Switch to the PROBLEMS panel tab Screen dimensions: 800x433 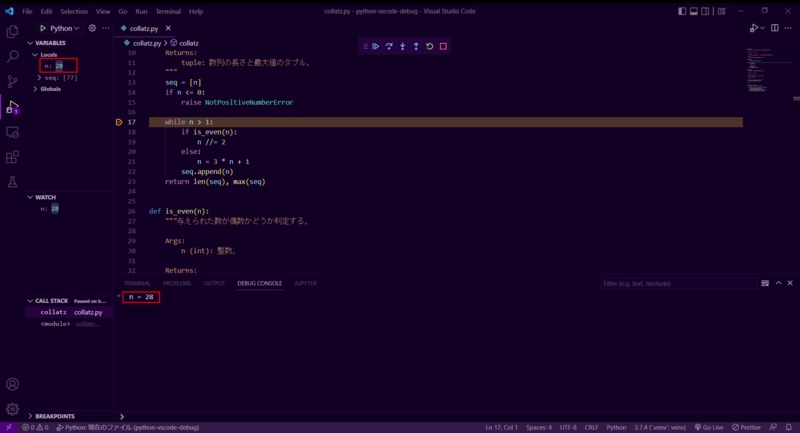pos(177,284)
